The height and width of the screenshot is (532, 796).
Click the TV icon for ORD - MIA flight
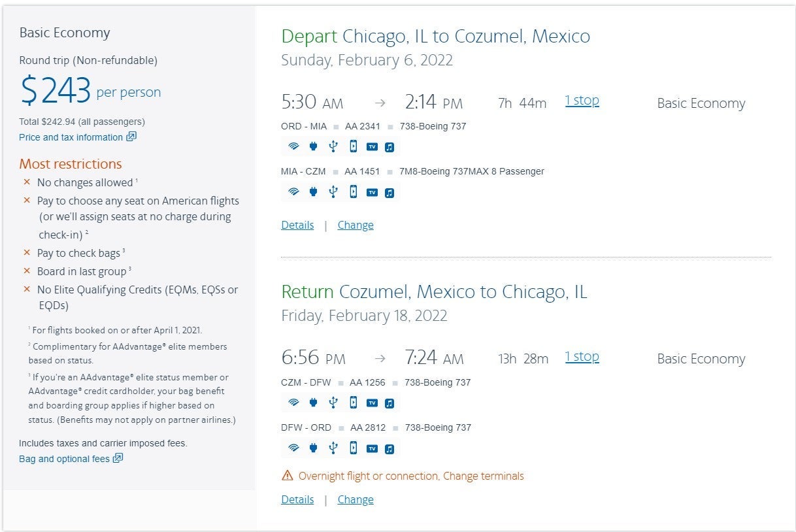[x=372, y=147]
